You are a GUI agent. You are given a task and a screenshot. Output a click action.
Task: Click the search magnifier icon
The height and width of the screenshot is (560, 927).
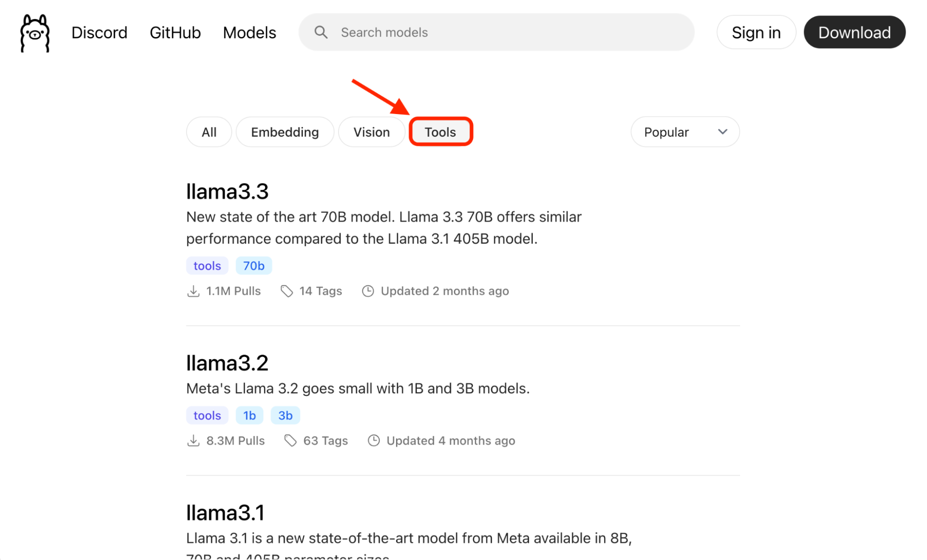coord(321,32)
